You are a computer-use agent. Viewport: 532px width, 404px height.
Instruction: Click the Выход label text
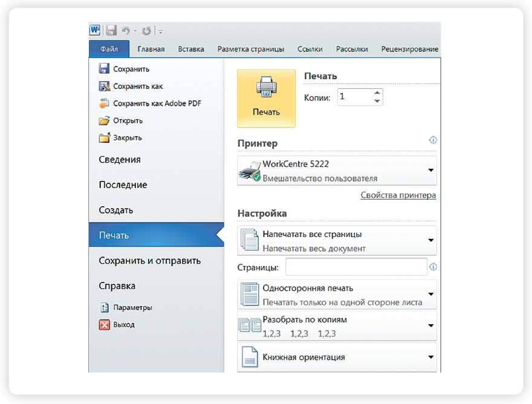click(124, 325)
